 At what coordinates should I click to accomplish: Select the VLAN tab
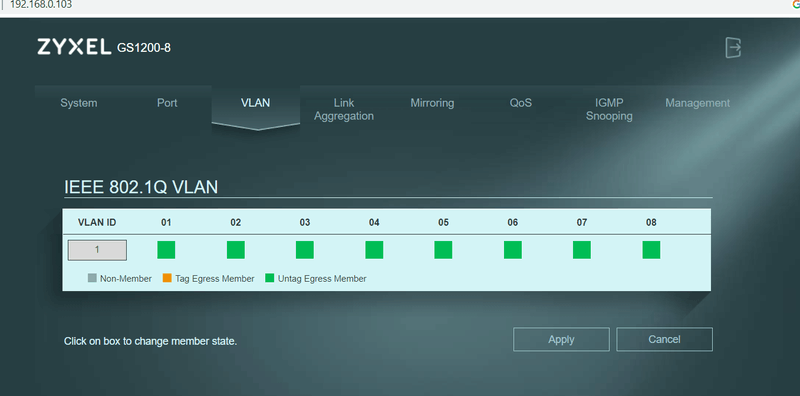tap(256, 103)
